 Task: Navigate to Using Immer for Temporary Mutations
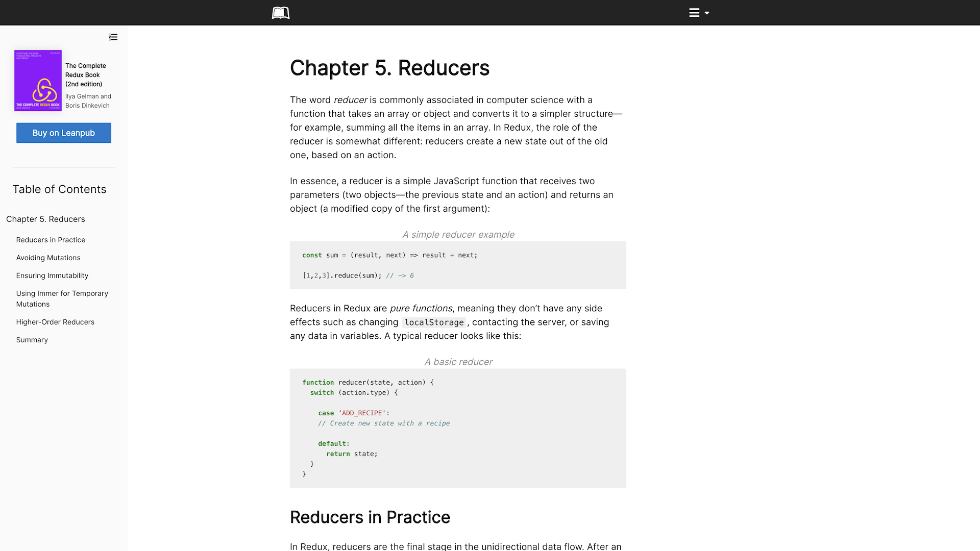pyautogui.click(x=62, y=298)
